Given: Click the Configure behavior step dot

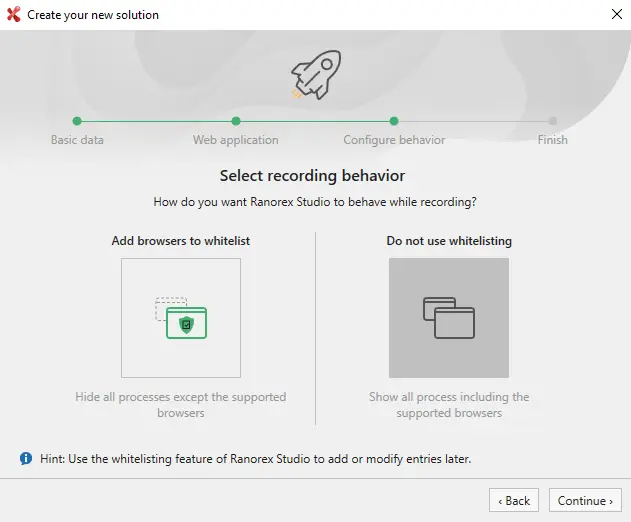Looking at the screenshot, I should (x=394, y=121).
